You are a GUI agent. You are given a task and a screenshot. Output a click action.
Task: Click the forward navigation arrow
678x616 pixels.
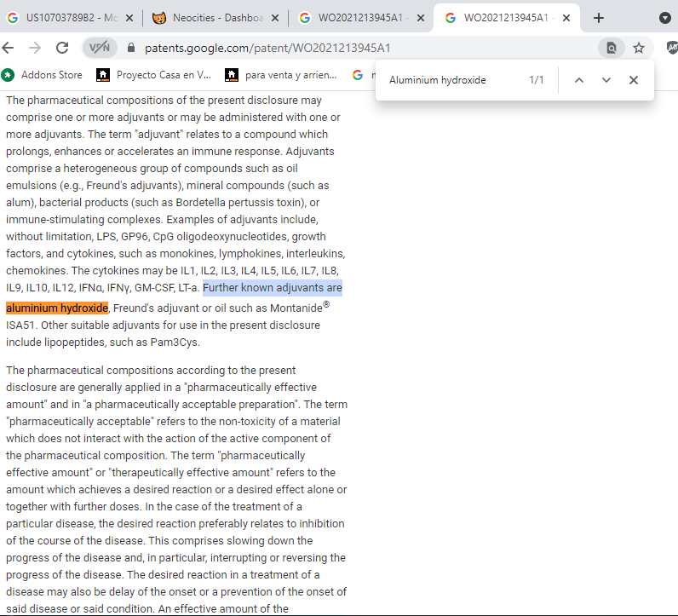[35, 48]
